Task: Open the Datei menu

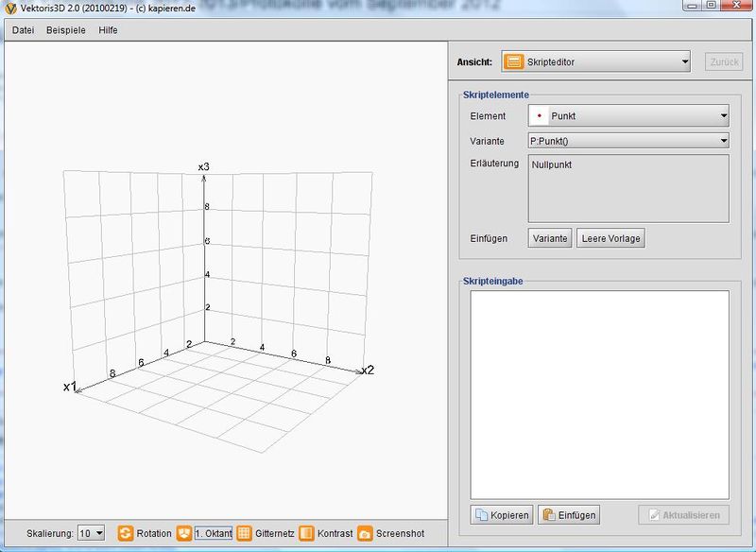Action: pos(23,30)
